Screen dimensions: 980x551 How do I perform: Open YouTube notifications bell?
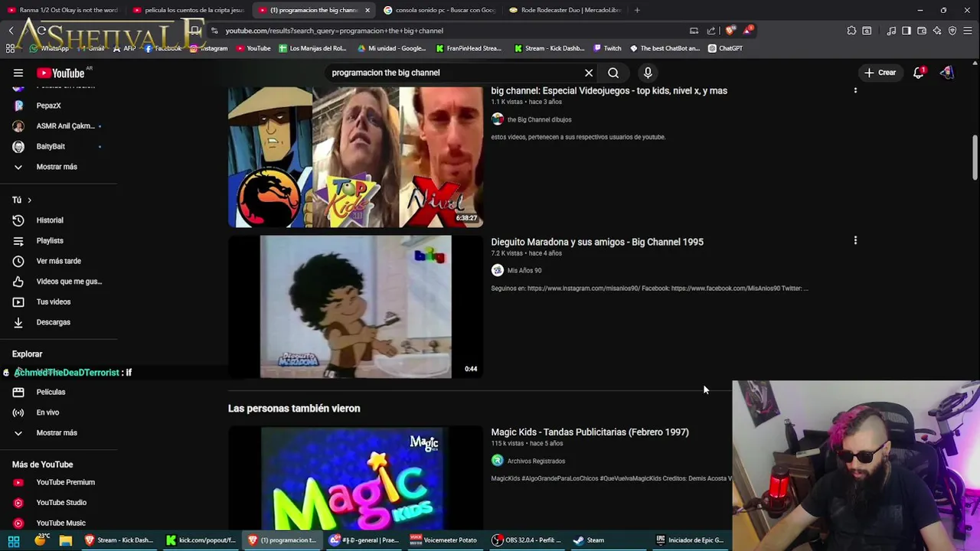tap(918, 73)
